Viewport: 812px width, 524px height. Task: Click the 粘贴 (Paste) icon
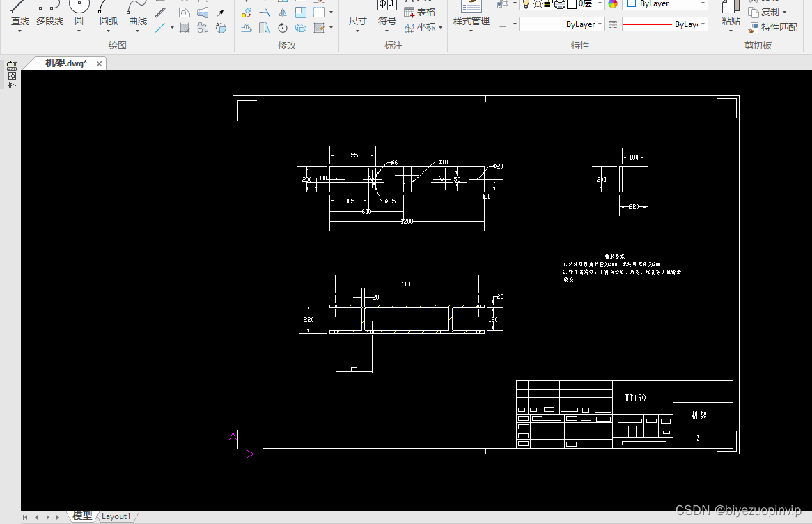point(731,13)
